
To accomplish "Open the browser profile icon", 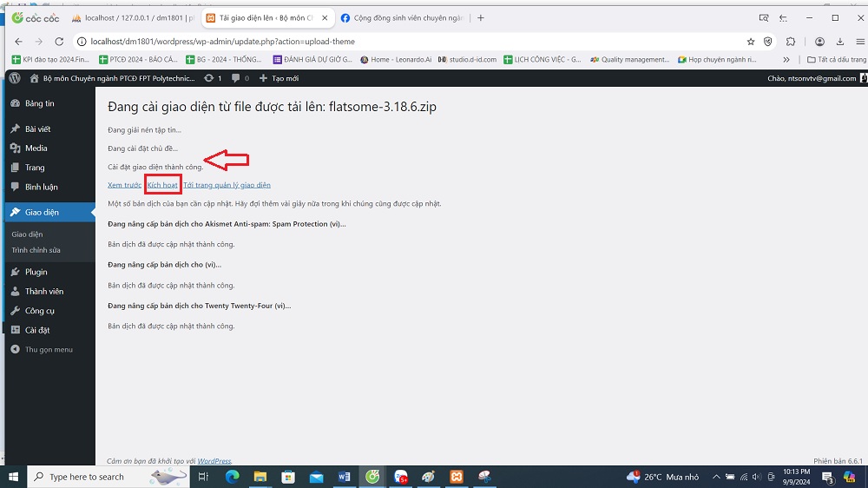I will 820,42.
